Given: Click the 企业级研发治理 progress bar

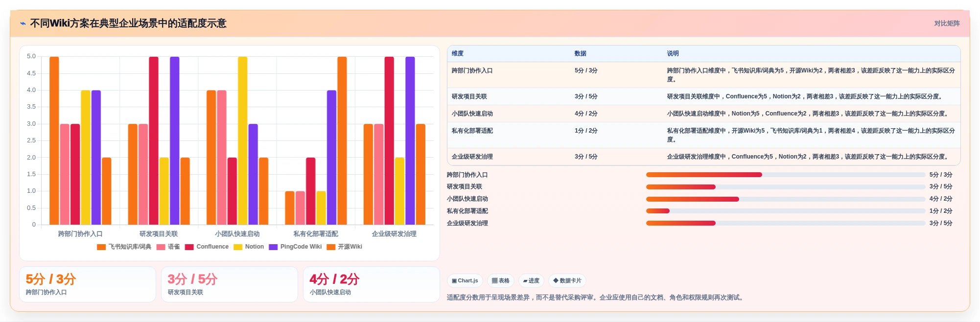Looking at the screenshot, I should [x=786, y=223].
